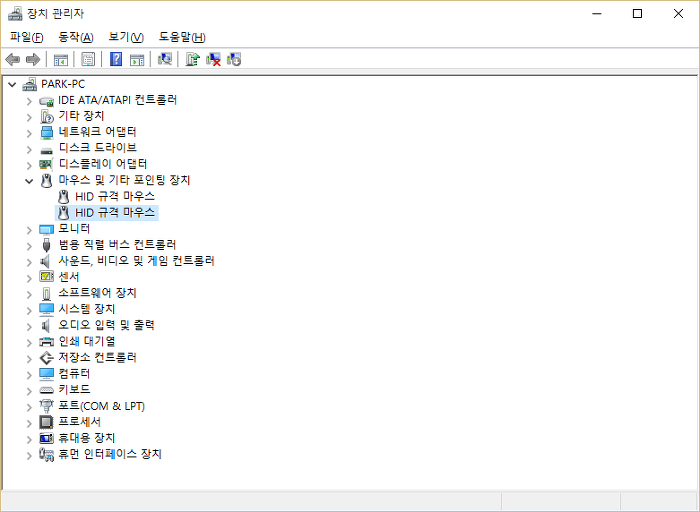Open the 동작(A) menu
Image resolution: width=700 pixels, height=512 pixels.
coord(76,37)
